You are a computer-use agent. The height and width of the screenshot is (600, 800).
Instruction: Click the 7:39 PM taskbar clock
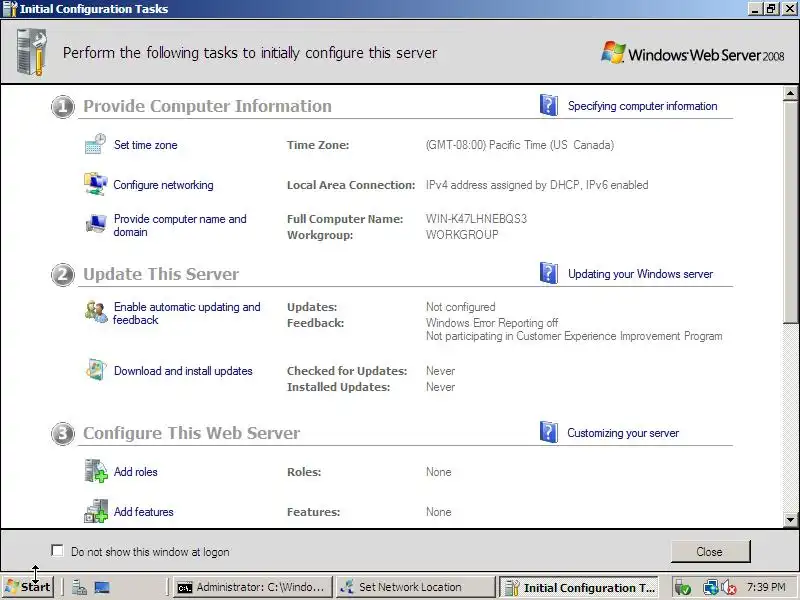pos(766,587)
